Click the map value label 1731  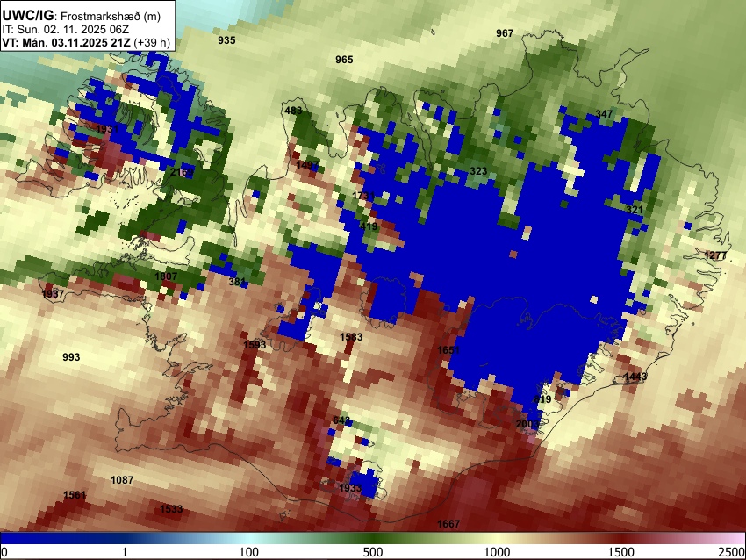coord(363,196)
